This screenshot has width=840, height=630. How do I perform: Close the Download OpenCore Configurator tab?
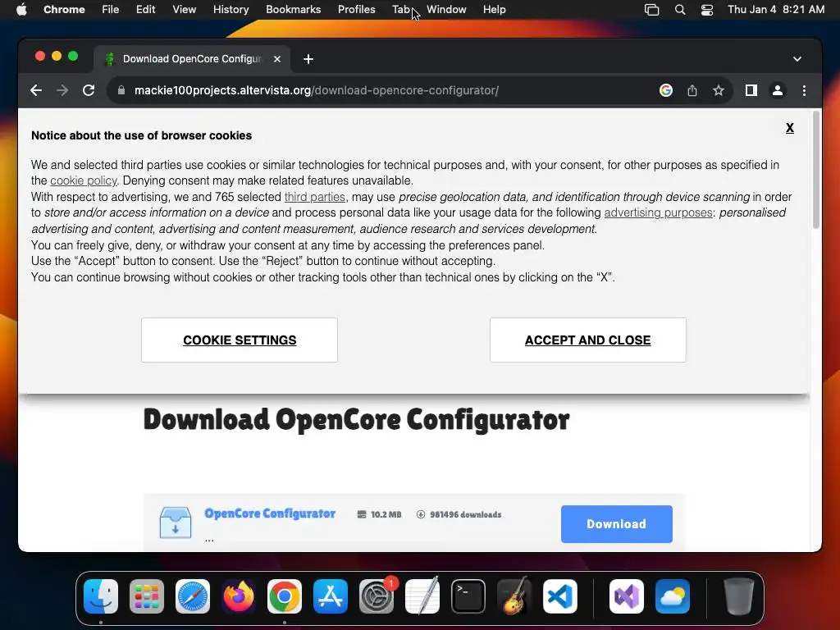click(277, 59)
